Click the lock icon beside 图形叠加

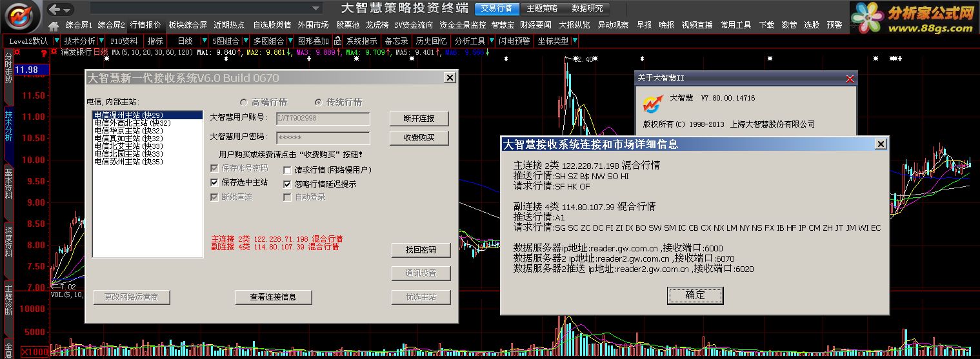(x=337, y=41)
